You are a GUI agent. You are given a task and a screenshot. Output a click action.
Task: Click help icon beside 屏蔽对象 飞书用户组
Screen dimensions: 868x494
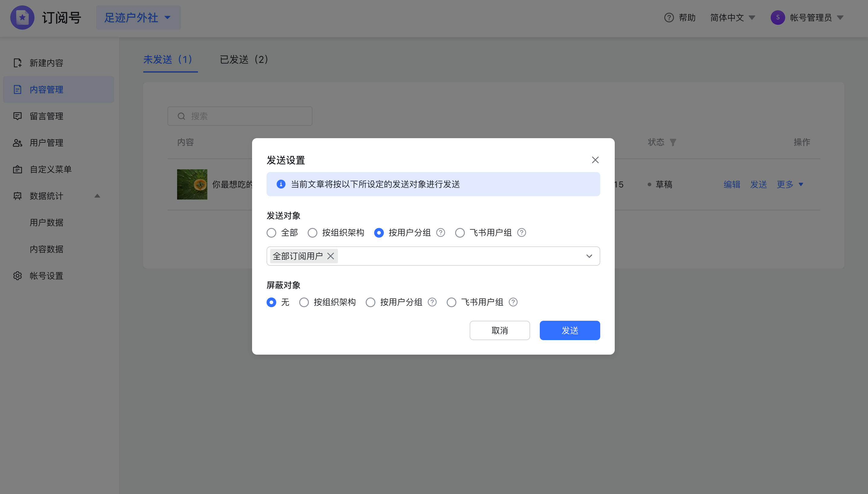[x=513, y=302]
